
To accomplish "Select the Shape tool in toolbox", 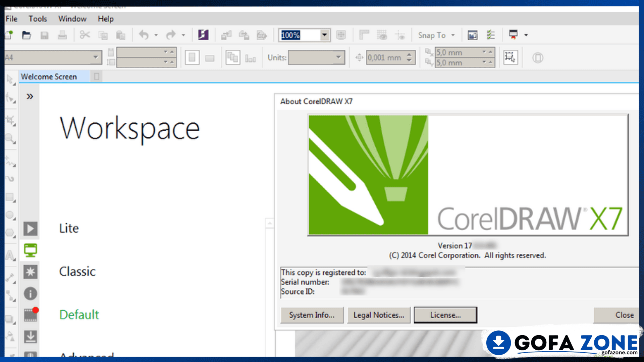I will tap(10, 99).
